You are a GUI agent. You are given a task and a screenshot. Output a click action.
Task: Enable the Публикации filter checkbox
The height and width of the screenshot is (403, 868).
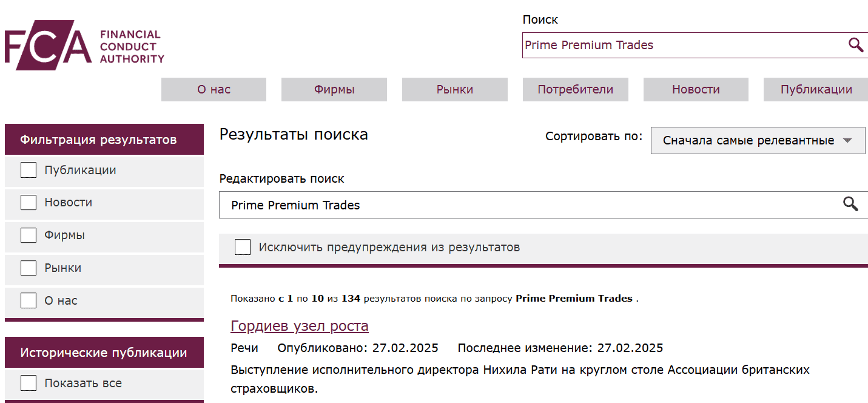(x=28, y=170)
